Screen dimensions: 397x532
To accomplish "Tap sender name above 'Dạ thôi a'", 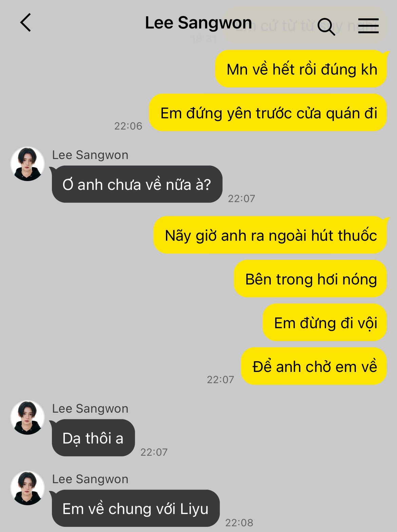I will coord(90,409).
